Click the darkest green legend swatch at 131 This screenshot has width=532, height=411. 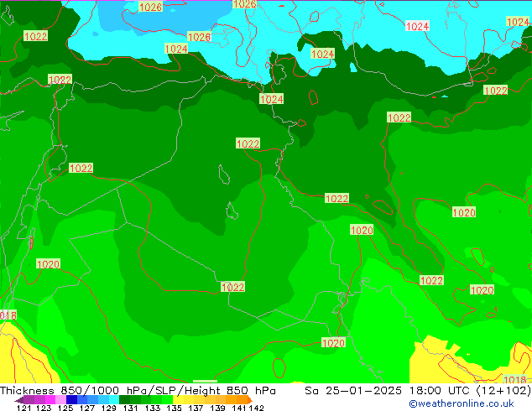[124, 400]
